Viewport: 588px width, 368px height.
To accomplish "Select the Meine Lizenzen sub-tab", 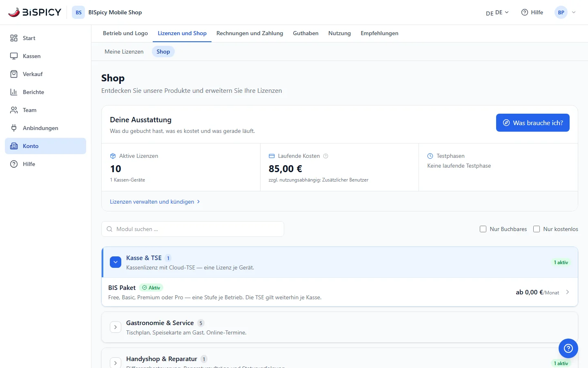I will (124, 52).
